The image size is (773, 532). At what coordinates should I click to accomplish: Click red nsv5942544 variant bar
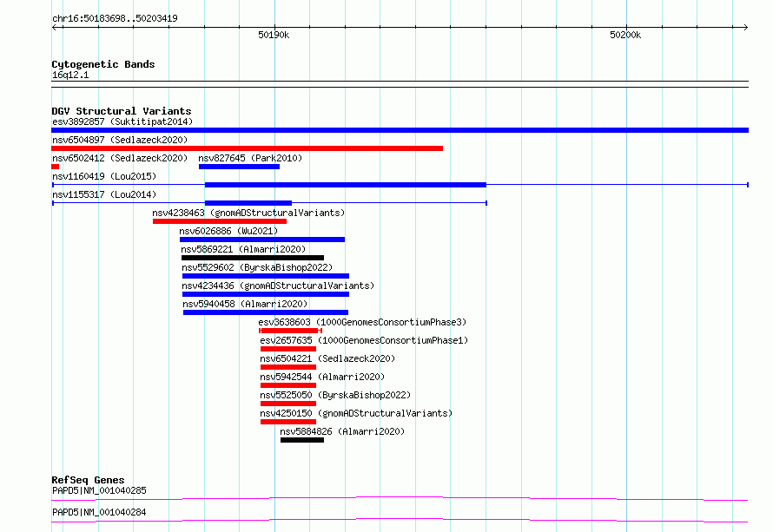click(288, 385)
